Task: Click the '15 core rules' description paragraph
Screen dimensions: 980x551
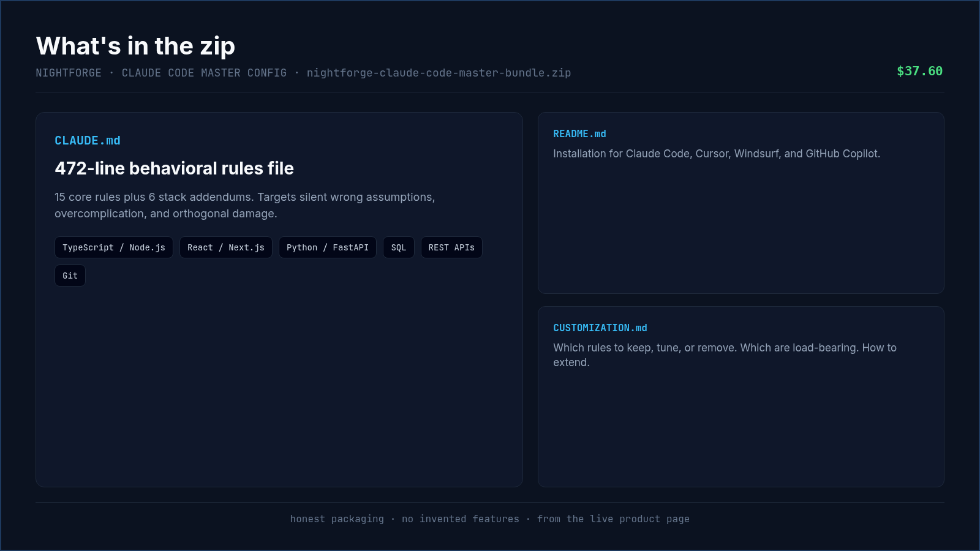Action: (245, 205)
